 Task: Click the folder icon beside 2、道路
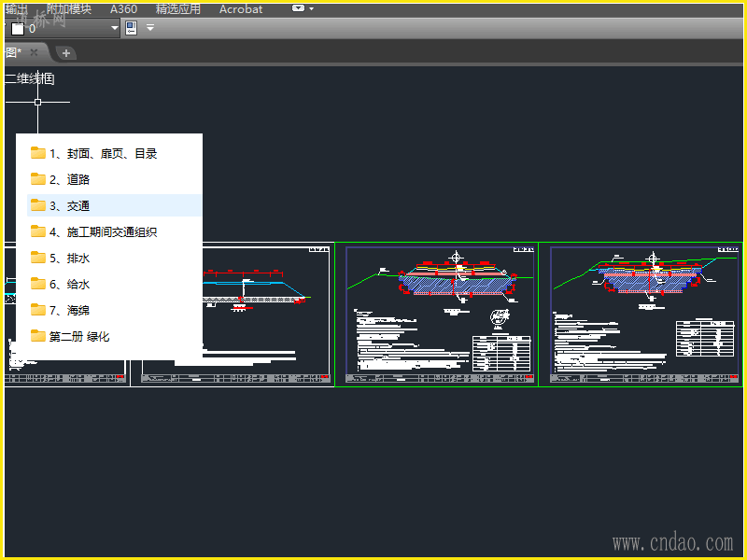coord(37,178)
